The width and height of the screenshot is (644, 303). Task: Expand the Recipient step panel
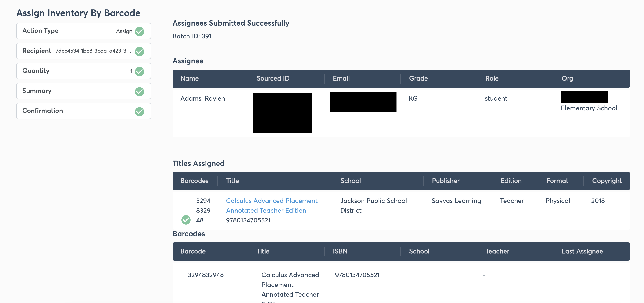pos(83,51)
